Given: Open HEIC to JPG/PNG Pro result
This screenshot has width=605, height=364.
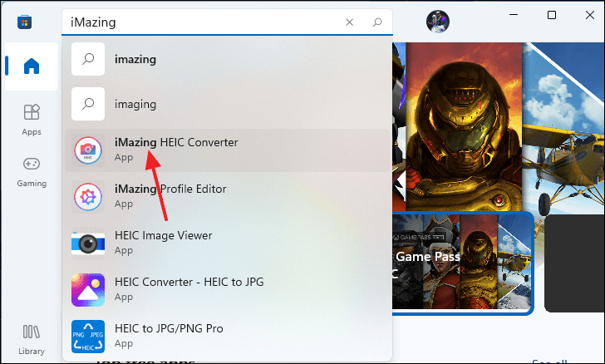Looking at the screenshot, I should 227,336.
